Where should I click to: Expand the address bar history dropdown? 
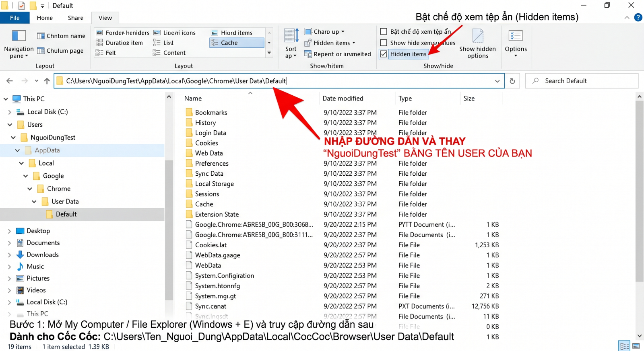click(x=497, y=81)
